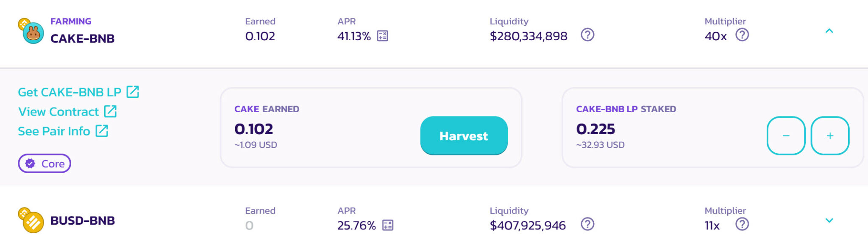Select the BUSD-BNB pair name
This screenshot has width=868, height=243.
(x=83, y=221)
